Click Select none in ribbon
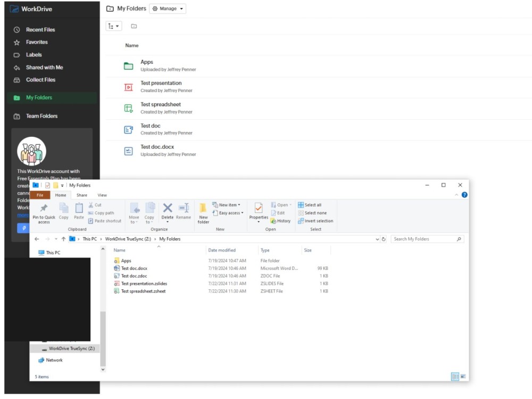The image size is (532, 399). pos(312,213)
